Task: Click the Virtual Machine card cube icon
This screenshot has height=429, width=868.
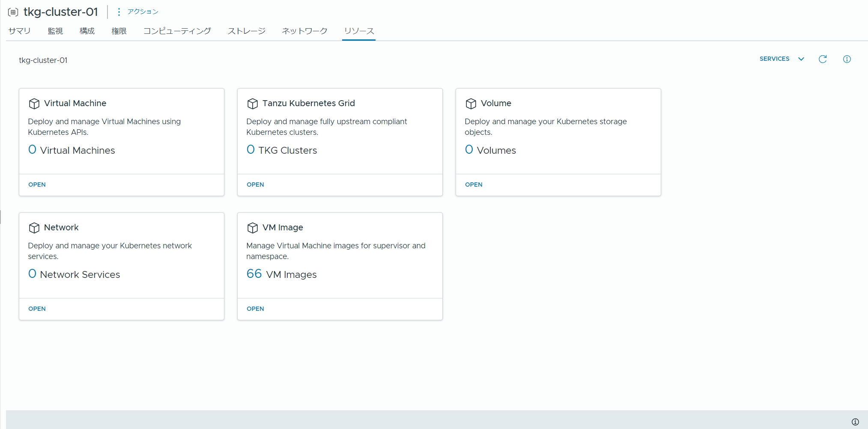Action: click(x=34, y=103)
